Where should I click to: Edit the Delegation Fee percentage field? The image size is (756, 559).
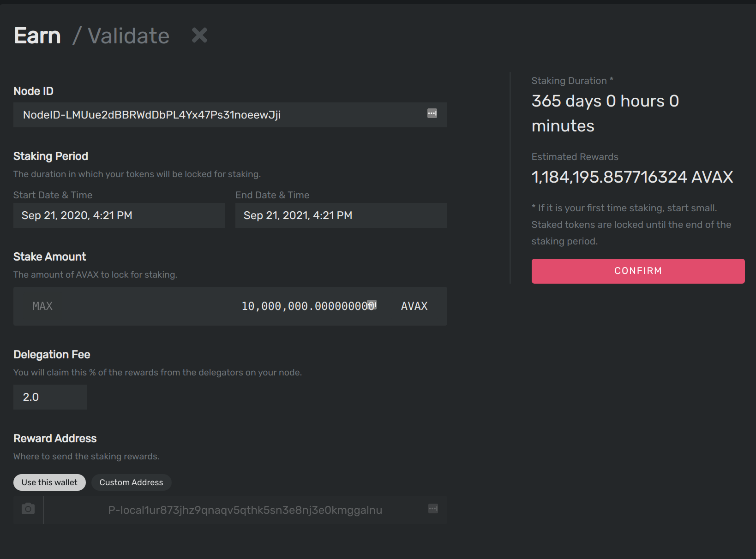(x=50, y=397)
